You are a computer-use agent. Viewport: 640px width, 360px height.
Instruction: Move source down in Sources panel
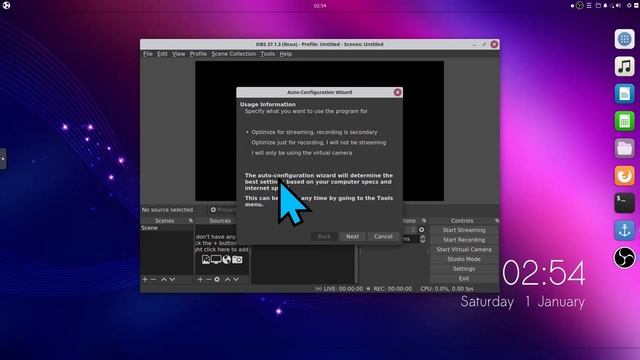coord(236,280)
